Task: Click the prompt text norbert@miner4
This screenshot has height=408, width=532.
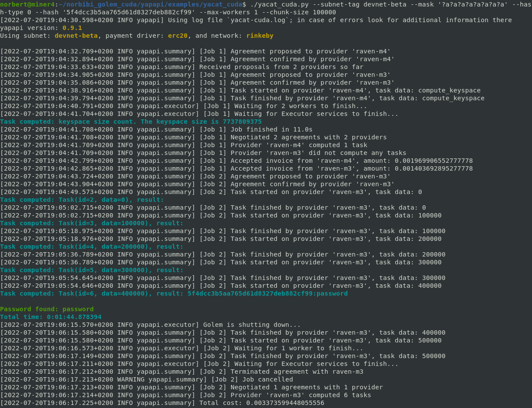Action: click(x=27, y=4)
